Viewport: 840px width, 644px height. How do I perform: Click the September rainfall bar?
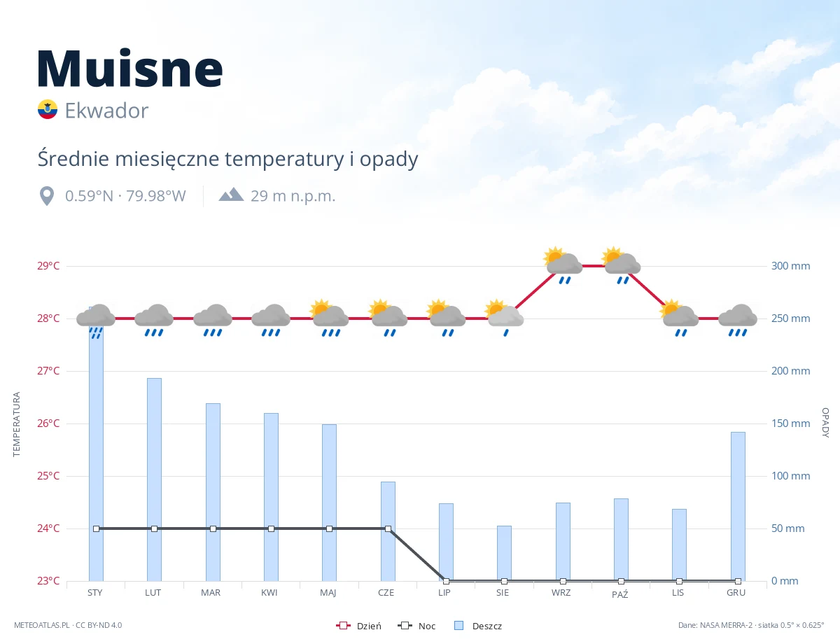point(563,542)
